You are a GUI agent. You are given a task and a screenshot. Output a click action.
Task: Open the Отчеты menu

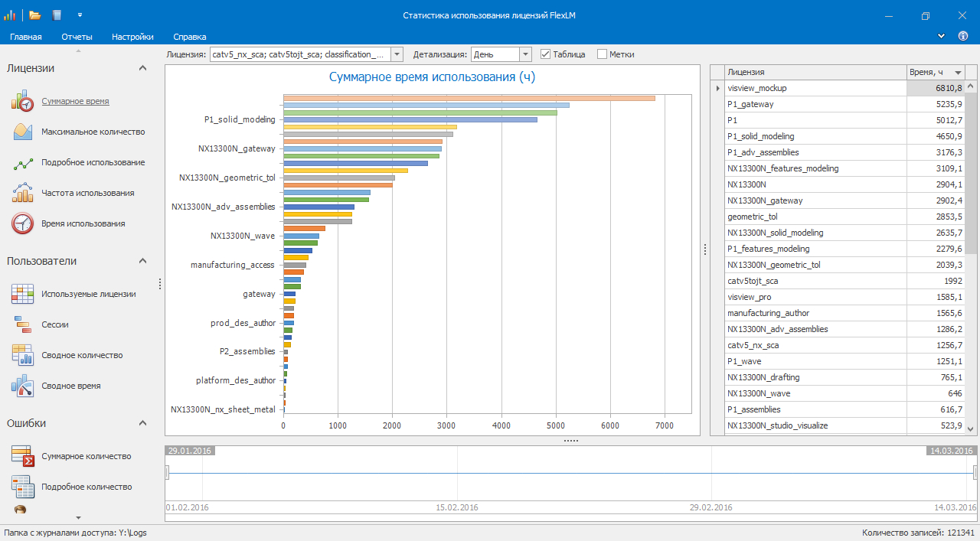(77, 37)
